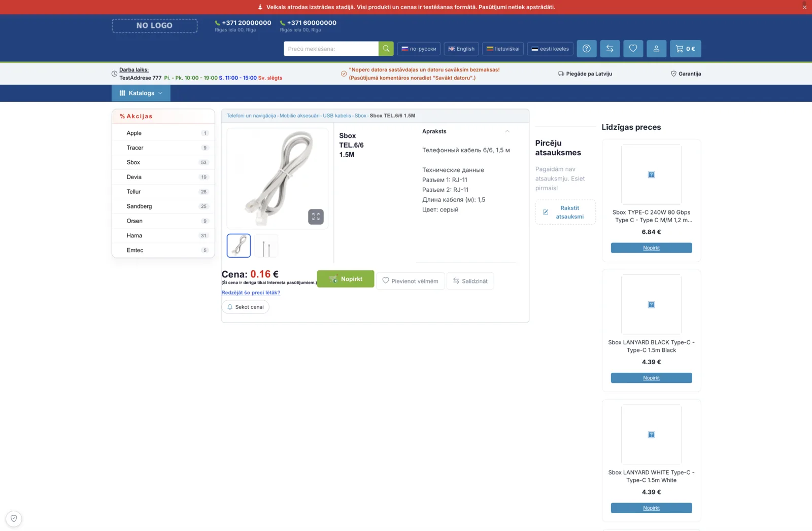Dismiss the red development notice banner

804,7
